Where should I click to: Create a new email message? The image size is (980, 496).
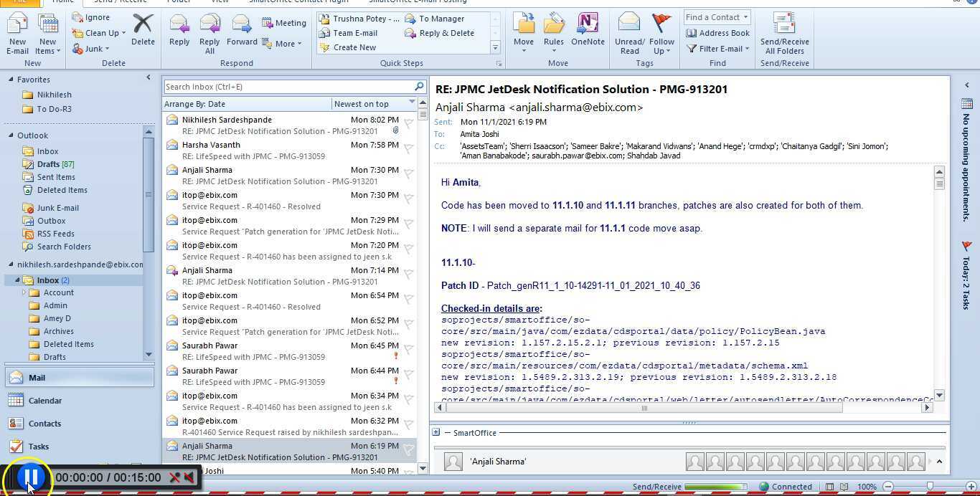[x=17, y=32]
